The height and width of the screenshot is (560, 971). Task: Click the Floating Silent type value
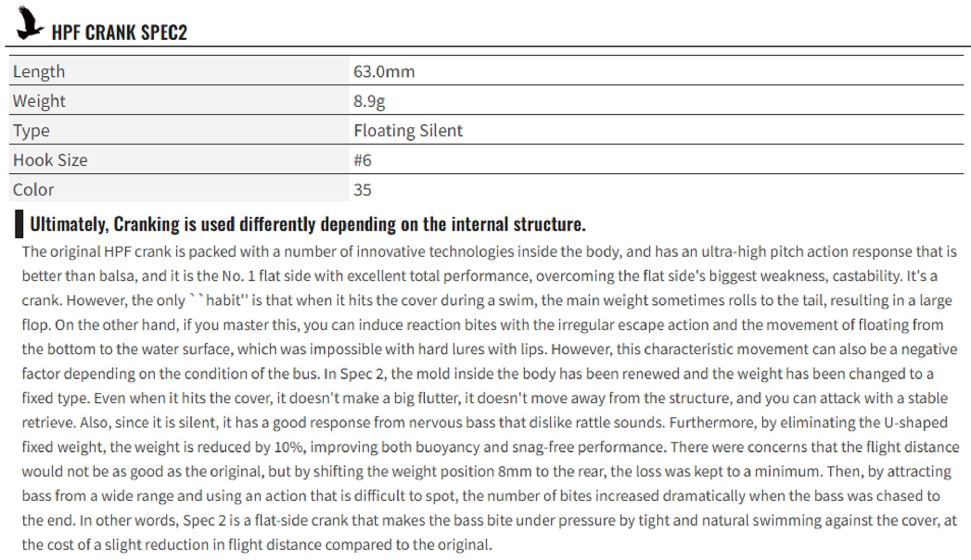(x=408, y=131)
